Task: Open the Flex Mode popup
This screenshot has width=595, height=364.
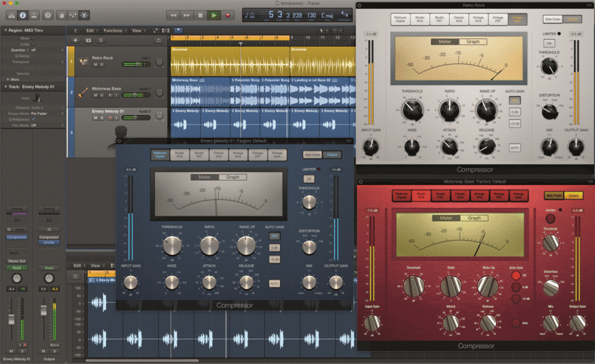Action: coord(47,125)
